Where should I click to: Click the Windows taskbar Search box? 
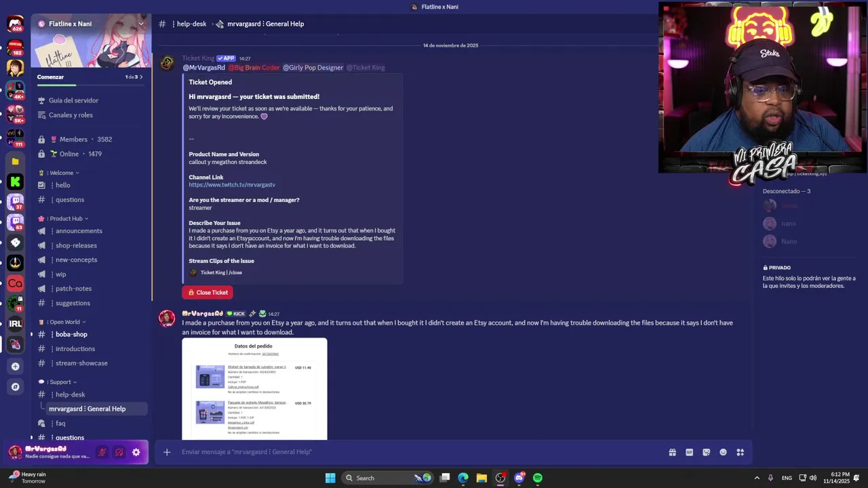(388, 478)
